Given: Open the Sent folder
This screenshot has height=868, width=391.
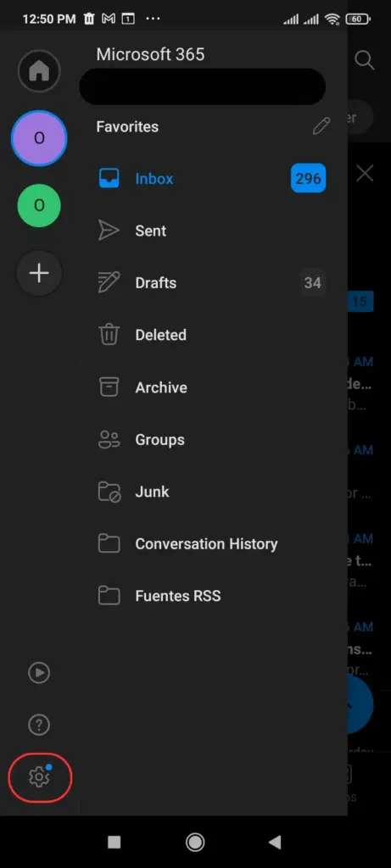Looking at the screenshot, I should (211, 231).
